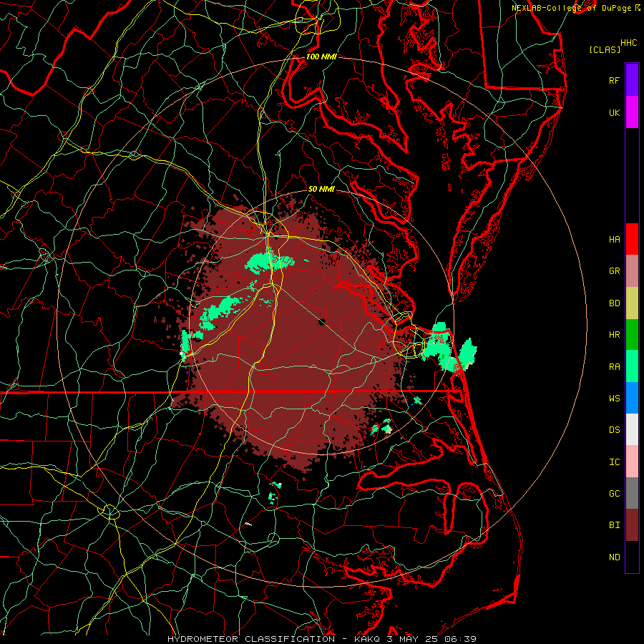This screenshot has width=644, height=644.
Task: Click the [CLAS] legend header
Action: (605, 49)
